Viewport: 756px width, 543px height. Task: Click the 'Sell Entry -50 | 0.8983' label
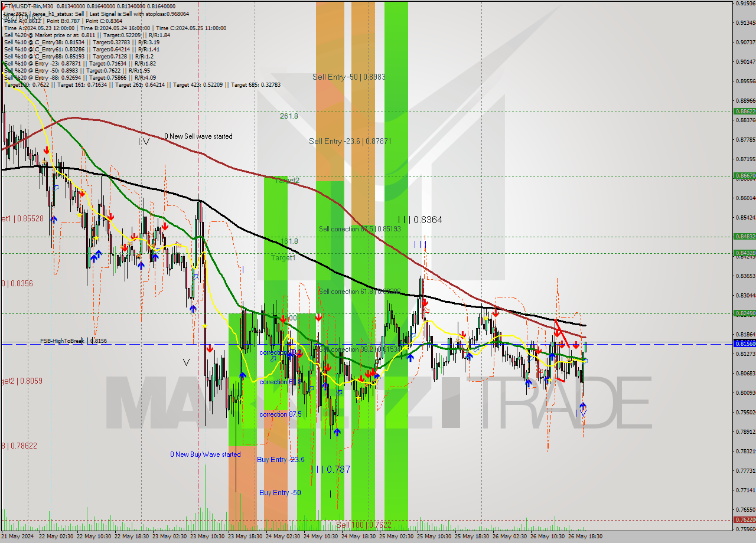coord(349,77)
